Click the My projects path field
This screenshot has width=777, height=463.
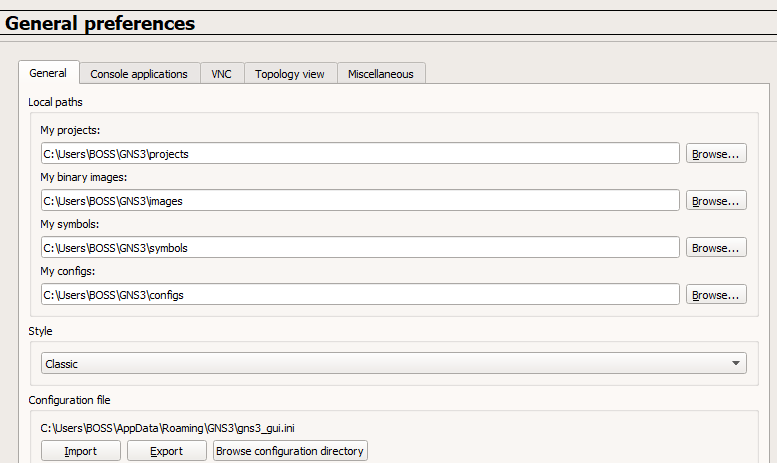pyautogui.click(x=360, y=154)
